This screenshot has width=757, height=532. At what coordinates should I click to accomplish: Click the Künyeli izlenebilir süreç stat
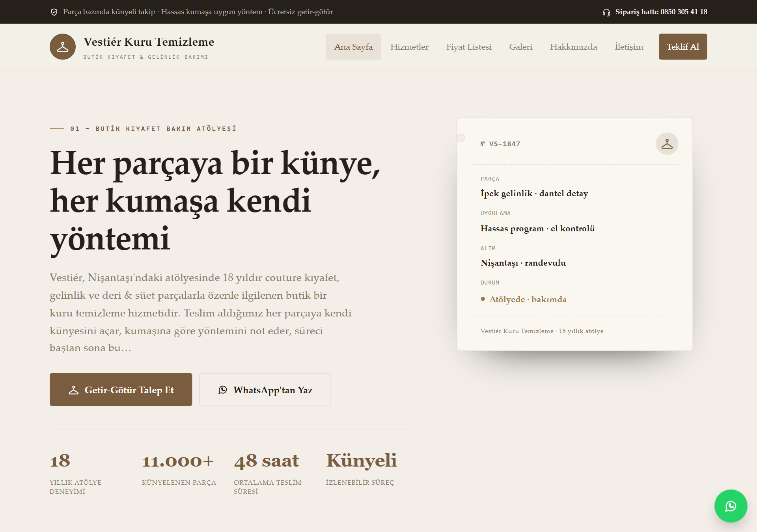(x=362, y=469)
